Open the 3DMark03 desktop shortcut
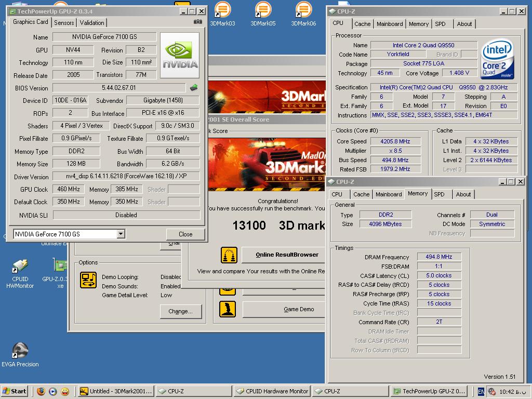The image size is (532, 399). [222, 14]
